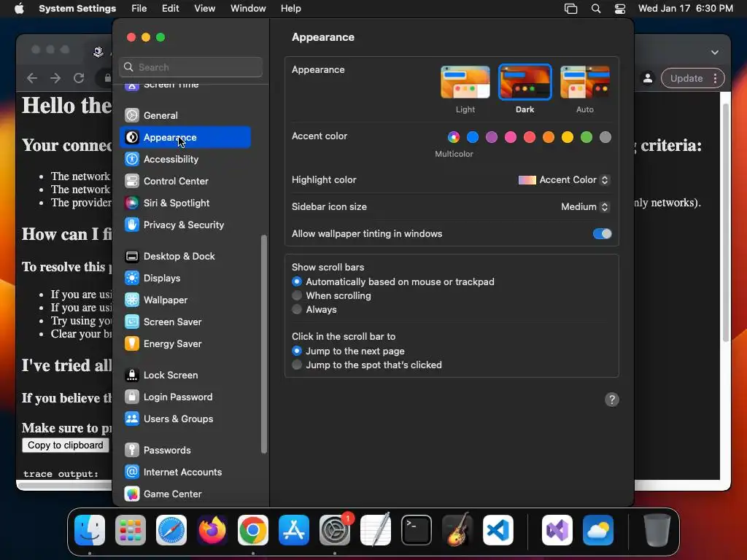This screenshot has height=560, width=747.
Task: Launch Visual Studio Code from Dock
Action: click(x=498, y=530)
